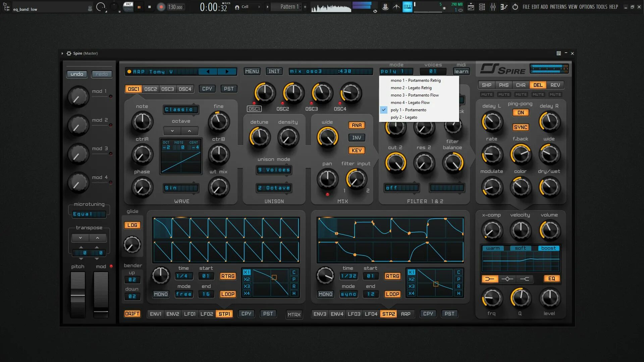Click the midi learn button
The image size is (644, 362).
(x=461, y=71)
